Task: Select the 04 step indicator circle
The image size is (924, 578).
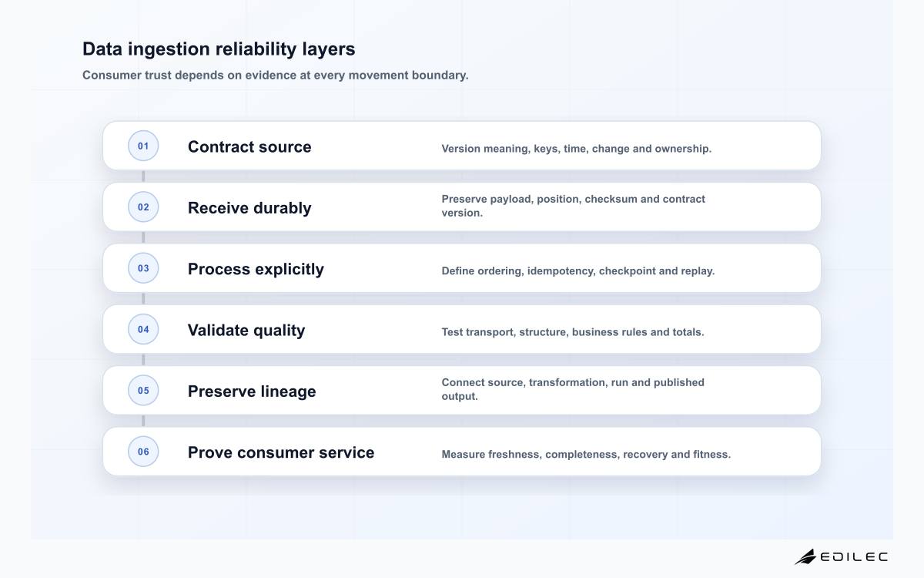Action: click(x=143, y=329)
